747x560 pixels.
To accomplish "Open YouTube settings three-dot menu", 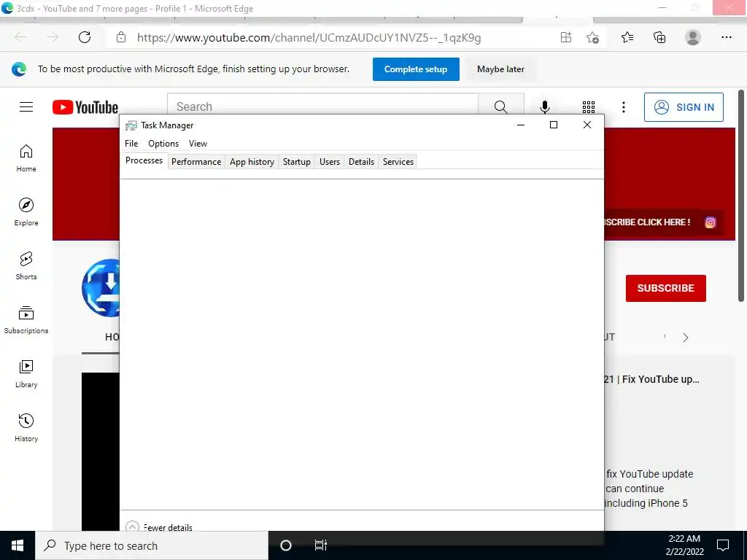I will pyautogui.click(x=623, y=107).
